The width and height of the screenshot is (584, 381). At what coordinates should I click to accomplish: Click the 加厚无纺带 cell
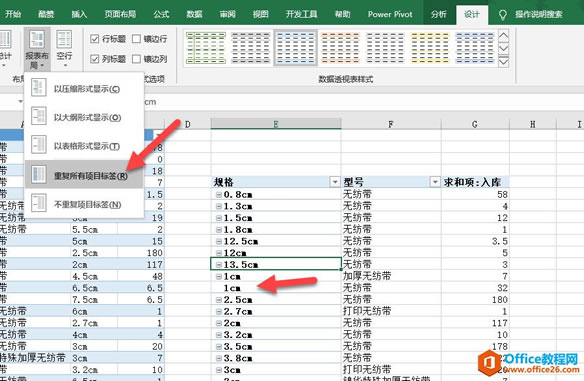[391, 276]
